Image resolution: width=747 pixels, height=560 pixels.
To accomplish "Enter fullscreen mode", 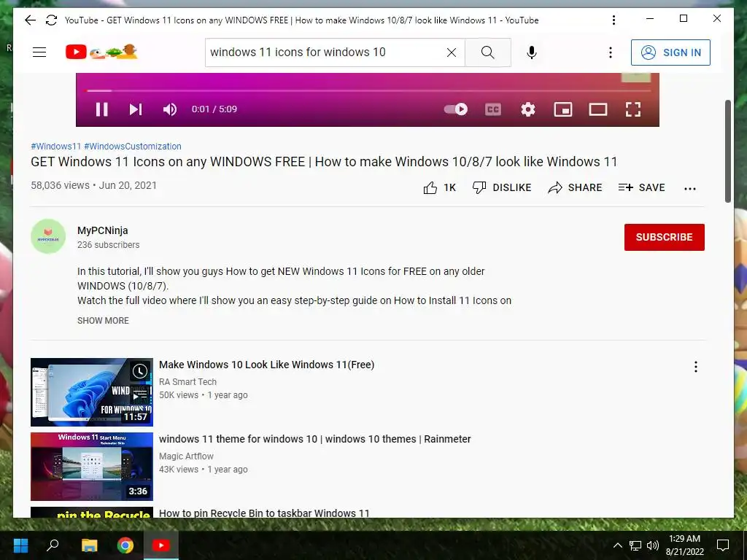I will tap(632, 109).
